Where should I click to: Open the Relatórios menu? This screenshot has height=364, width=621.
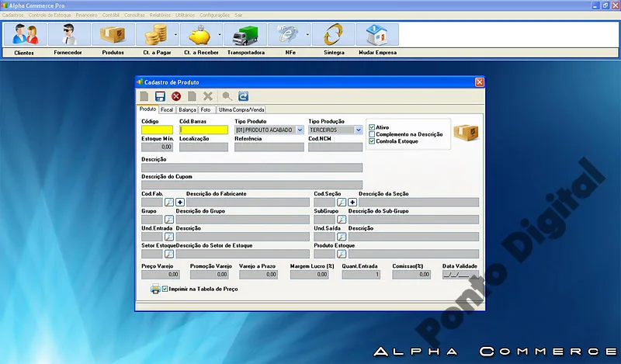(x=160, y=15)
